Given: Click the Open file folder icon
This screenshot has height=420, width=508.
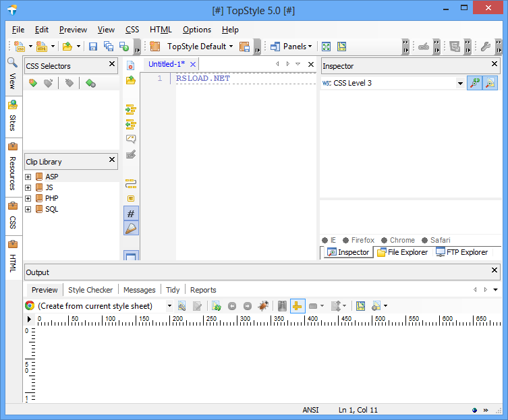Looking at the screenshot, I should click(x=67, y=47).
